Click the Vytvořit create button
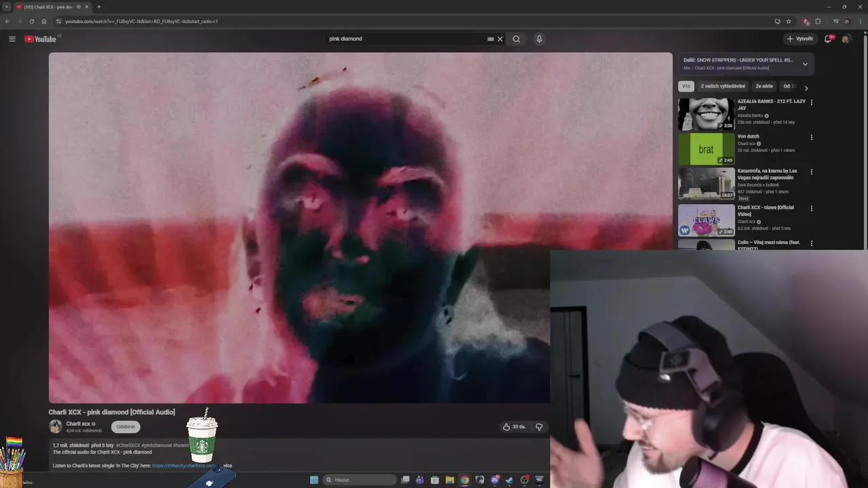The image size is (868, 488). pos(800,39)
